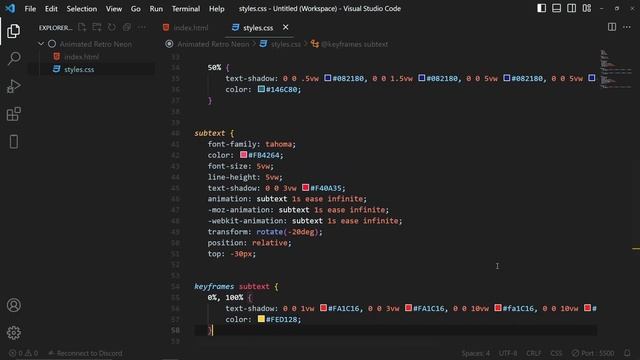Click errors and warnings status indicator
This screenshot has width=640, height=360.
point(24,353)
